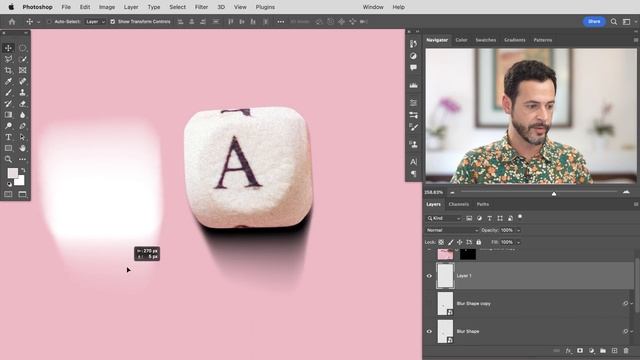Open the search icon next to Share

[614, 22]
